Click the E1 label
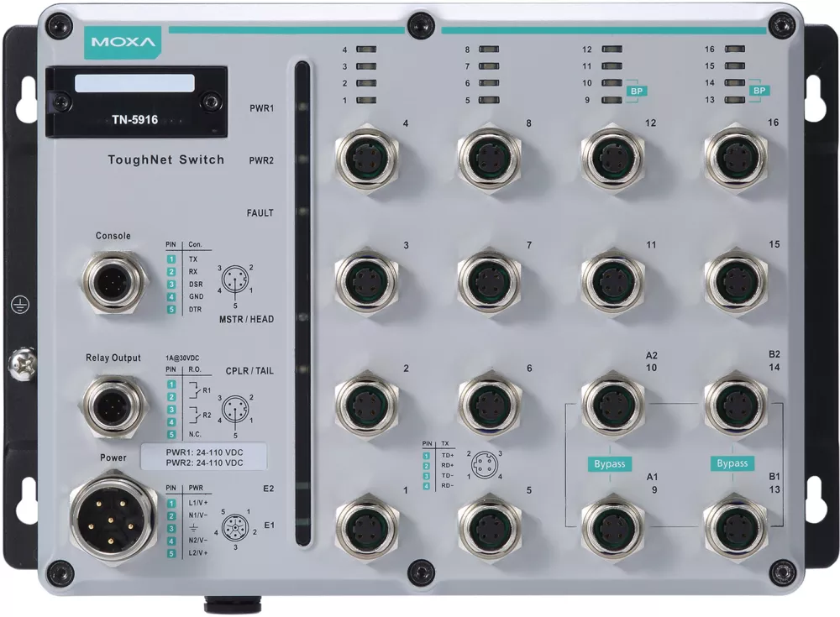 click(x=269, y=525)
